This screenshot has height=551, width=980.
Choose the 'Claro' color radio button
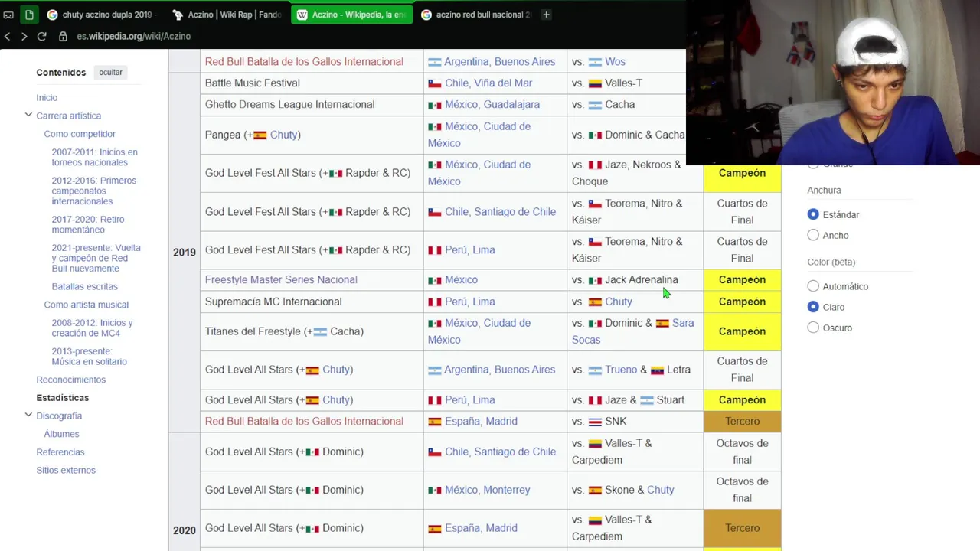point(813,307)
